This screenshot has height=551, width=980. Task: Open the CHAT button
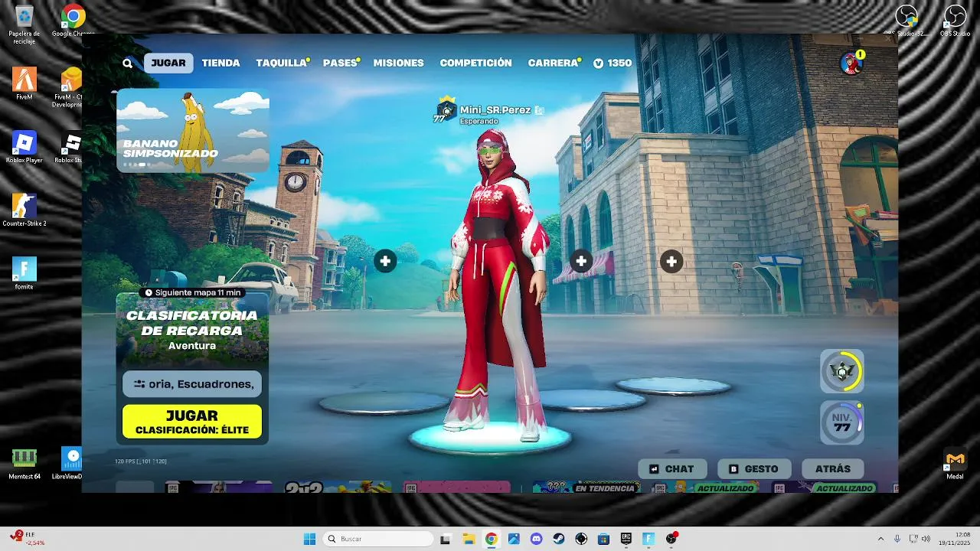(672, 469)
